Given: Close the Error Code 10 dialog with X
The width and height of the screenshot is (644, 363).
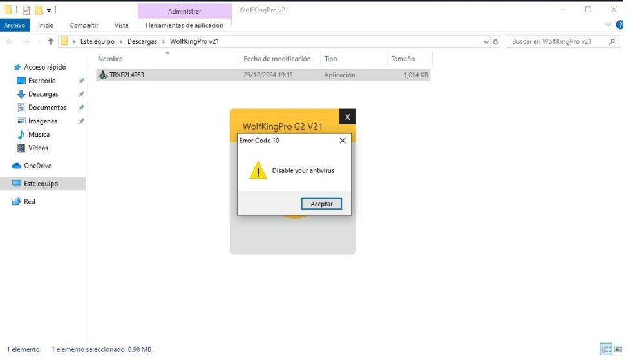Looking at the screenshot, I should click(x=343, y=141).
